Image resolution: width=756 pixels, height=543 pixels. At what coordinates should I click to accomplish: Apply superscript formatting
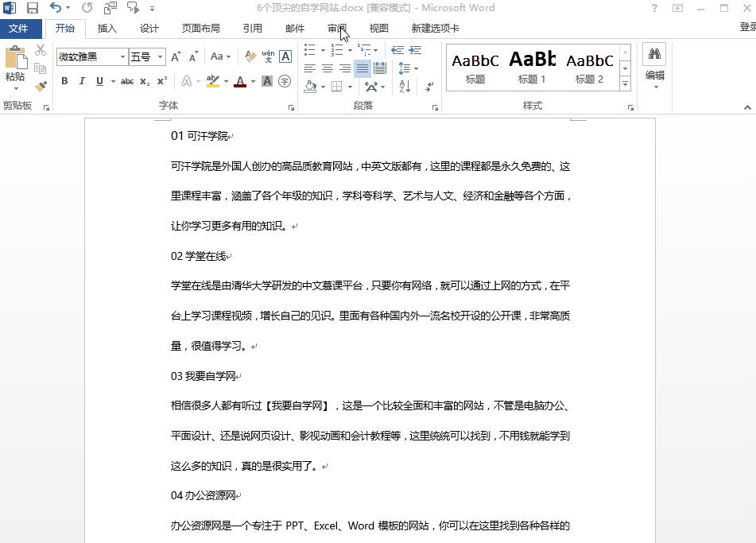click(162, 81)
